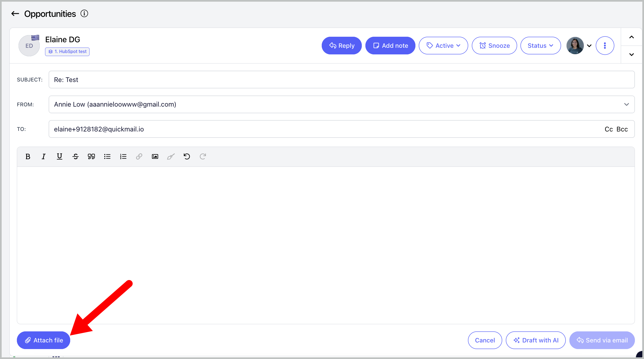This screenshot has height=359, width=644.
Task: Add a Bcc recipient
Action: 622,129
